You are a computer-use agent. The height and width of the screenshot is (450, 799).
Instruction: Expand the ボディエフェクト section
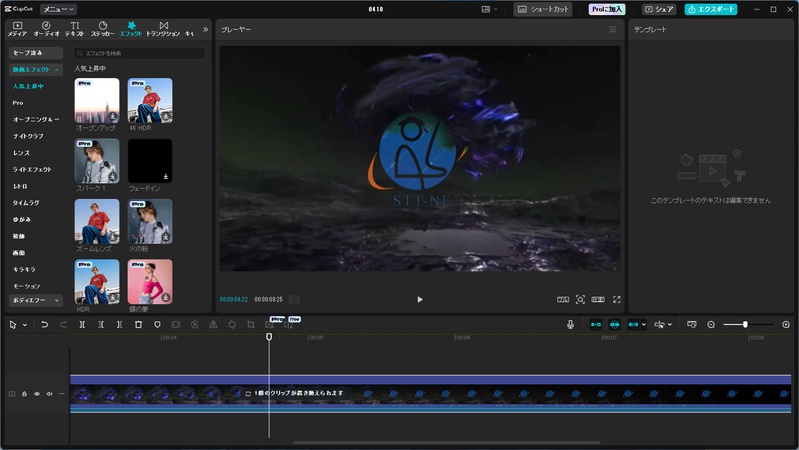click(x=36, y=300)
